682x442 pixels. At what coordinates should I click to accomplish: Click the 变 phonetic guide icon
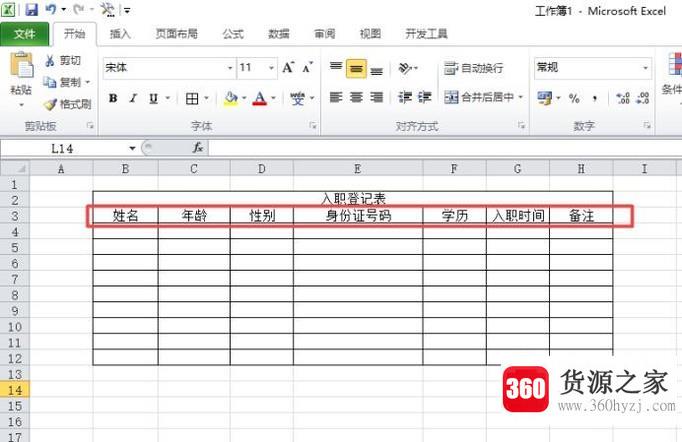point(298,99)
